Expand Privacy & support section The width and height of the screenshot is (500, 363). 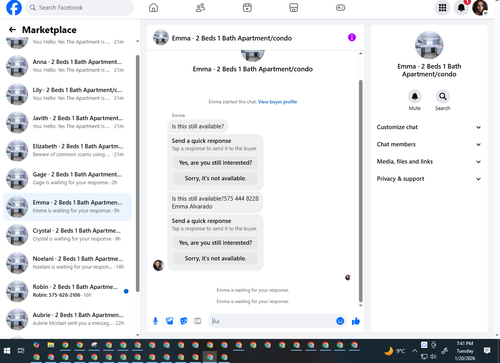[x=429, y=179]
